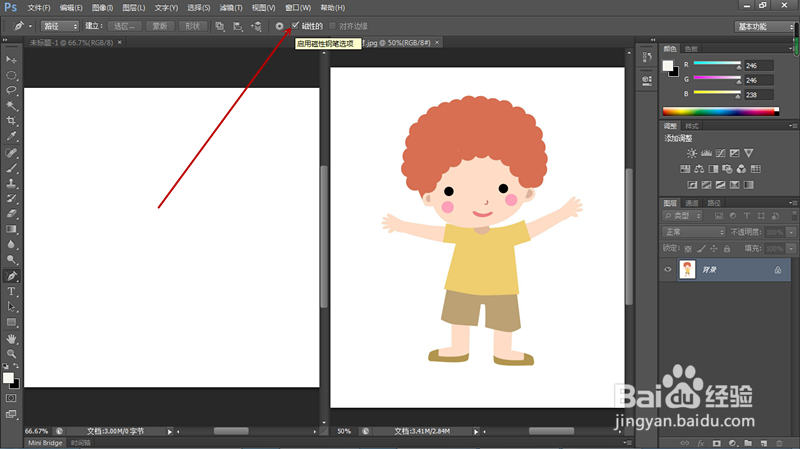Select the Healing Brush tool

point(11,153)
